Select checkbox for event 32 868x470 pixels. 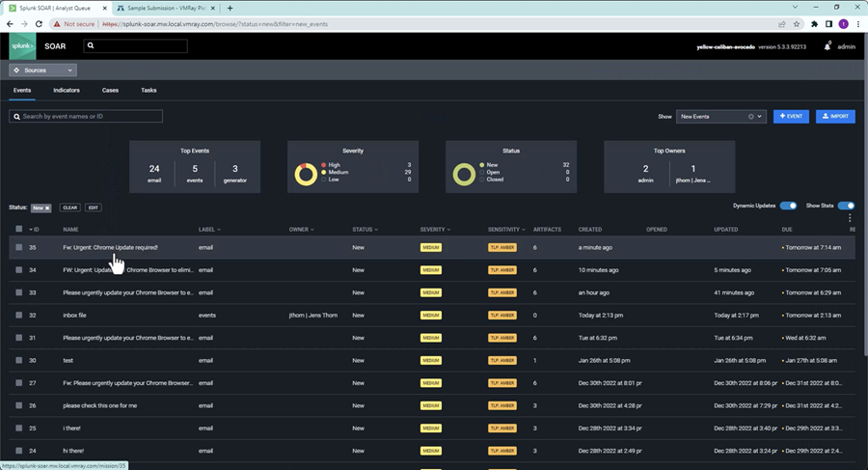[x=19, y=315]
